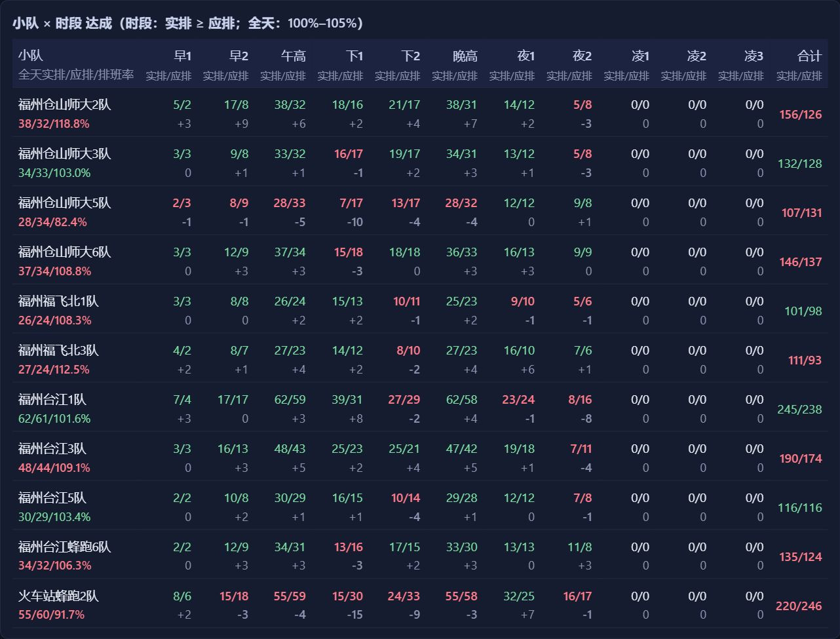Click the 132/128 total cell
The height and width of the screenshot is (639, 840).
[x=799, y=163]
